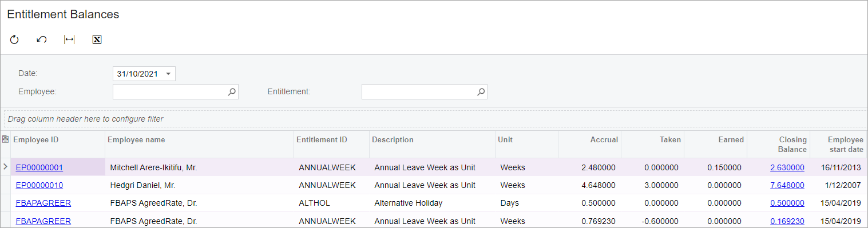Click the Export to Excel icon
The height and width of the screenshot is (228, 868).
(97, 39)
